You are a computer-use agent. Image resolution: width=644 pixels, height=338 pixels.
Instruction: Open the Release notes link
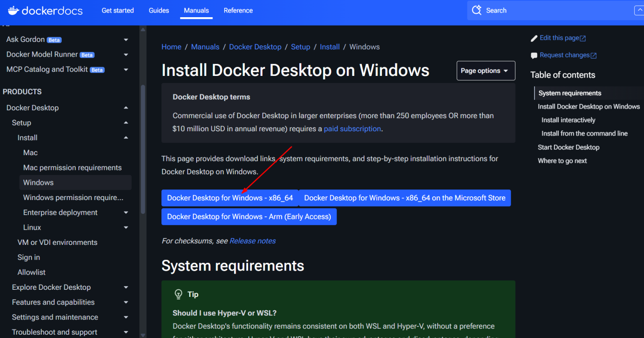tap(252, 241)
